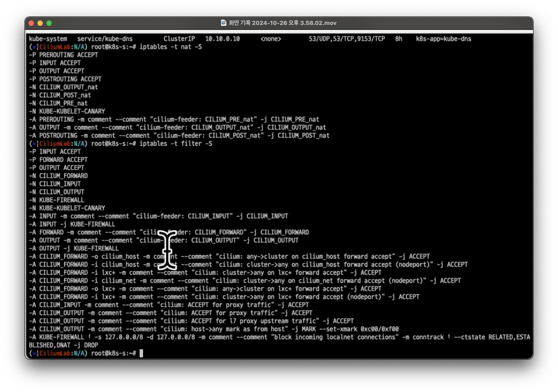Click the '-A FORWARD' rule jumping to CILIUM_FORWARD

pos(169,232)
